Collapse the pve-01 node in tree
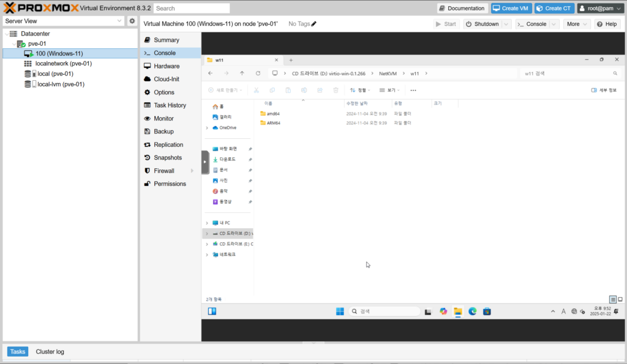This screenshot has width=627, height=364. point(14,43)
